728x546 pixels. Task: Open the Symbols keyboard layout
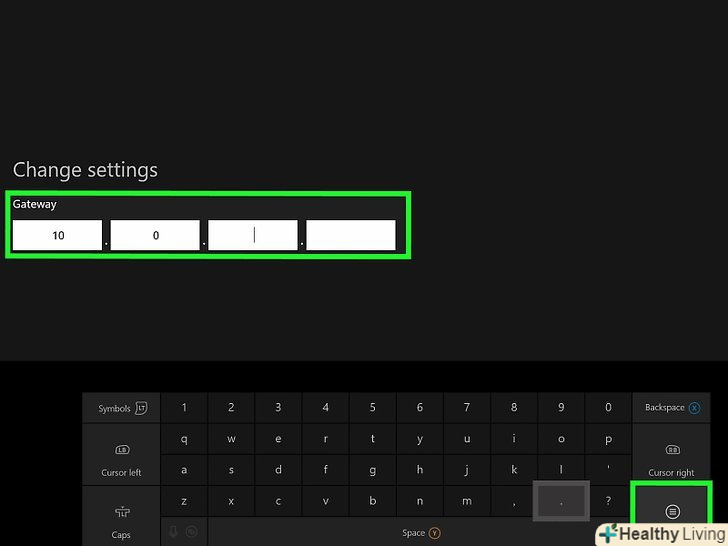point(122,408)
